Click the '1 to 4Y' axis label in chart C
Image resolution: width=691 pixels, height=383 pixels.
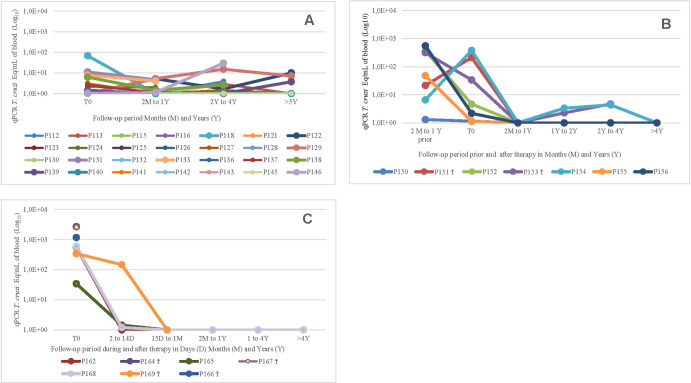[x=258, y=338]
